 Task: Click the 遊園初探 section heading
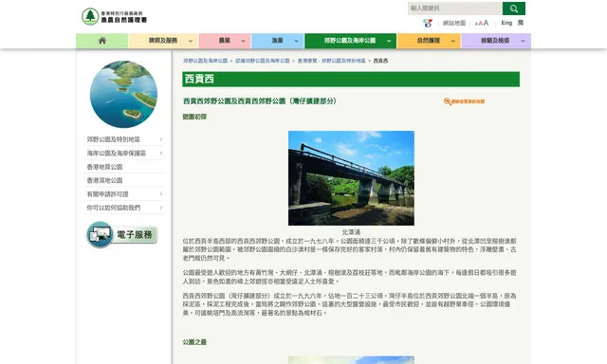point(194,117)
